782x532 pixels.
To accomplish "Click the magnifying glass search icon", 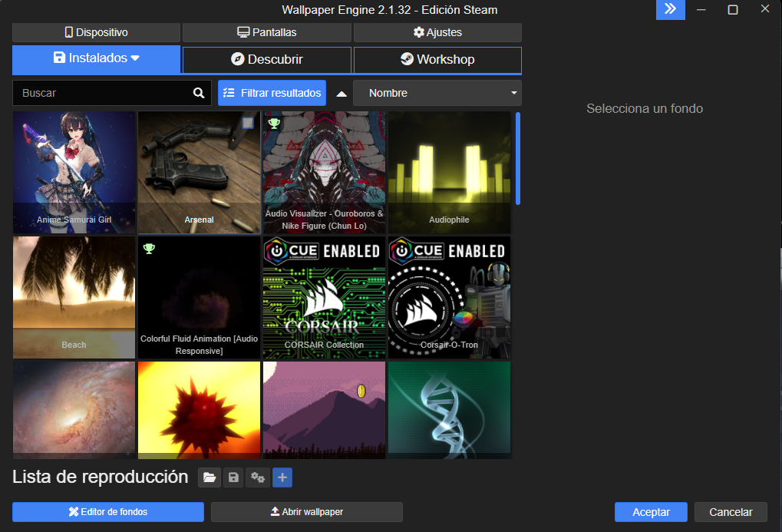I will pyautogui.click(x=199, y=93).
